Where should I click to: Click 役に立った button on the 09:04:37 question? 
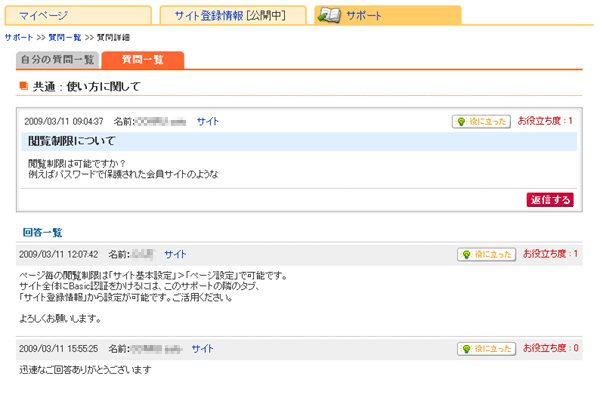[481, 122]
